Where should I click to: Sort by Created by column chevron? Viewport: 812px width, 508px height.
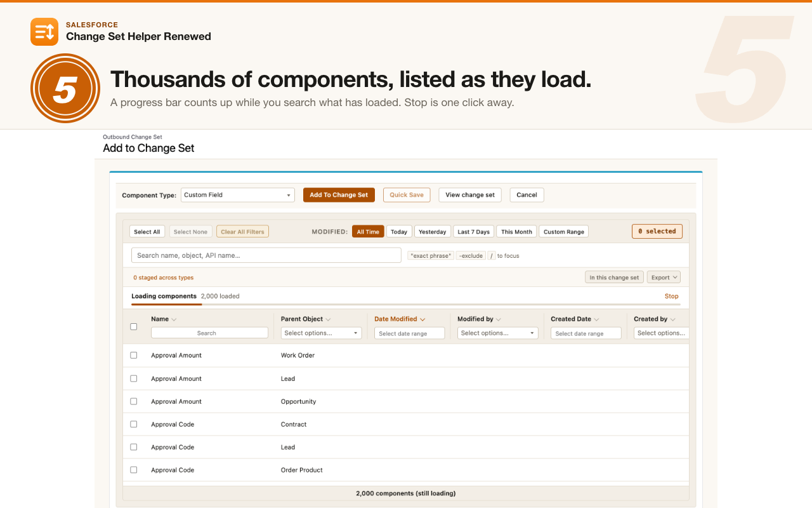[x=672, y=319]
